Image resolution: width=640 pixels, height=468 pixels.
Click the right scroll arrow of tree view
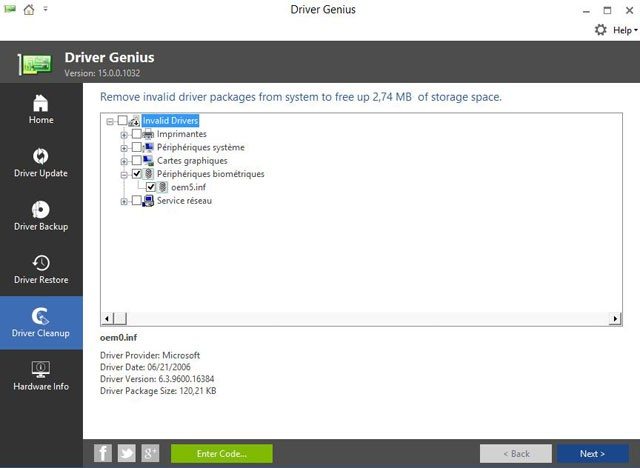[615, 318]
